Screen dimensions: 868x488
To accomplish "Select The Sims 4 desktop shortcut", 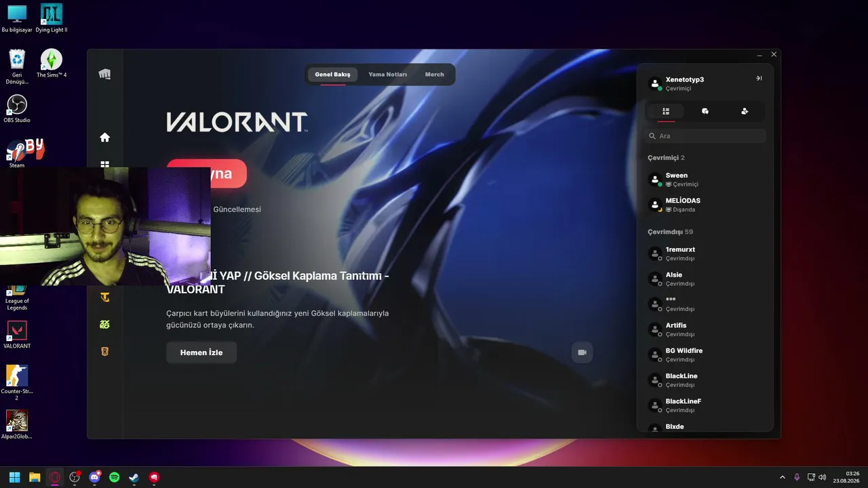I will pyautogui.click(x=52, y=64).
